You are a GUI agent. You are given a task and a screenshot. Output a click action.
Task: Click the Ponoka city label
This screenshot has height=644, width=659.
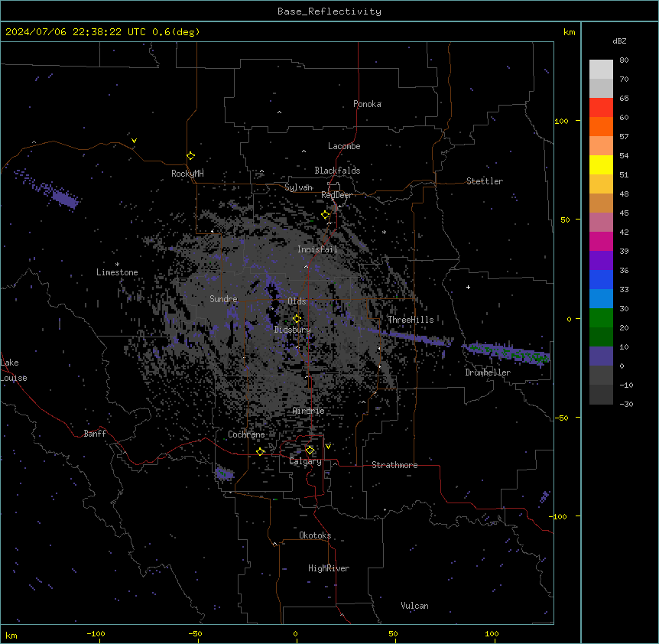(x=367, y=104)
